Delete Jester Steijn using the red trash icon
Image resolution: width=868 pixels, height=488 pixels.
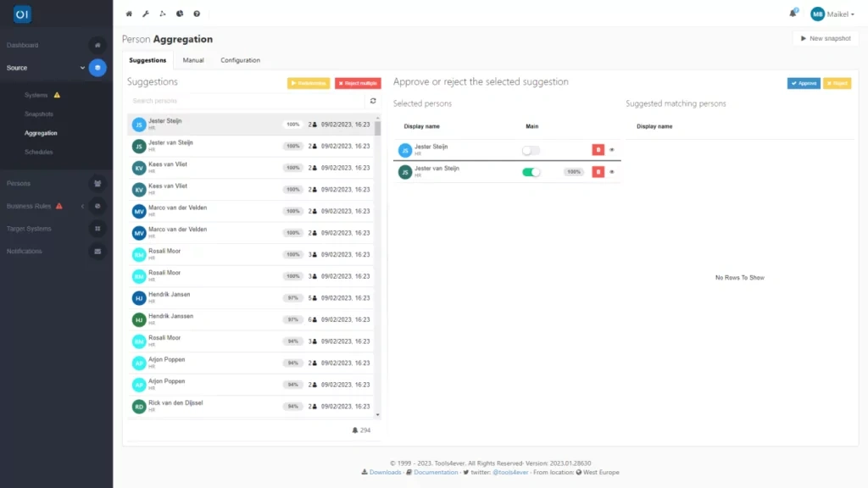point(599,150)
